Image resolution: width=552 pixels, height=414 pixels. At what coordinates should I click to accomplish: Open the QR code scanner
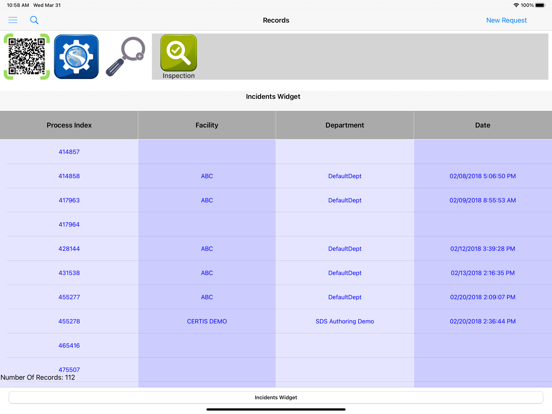click(27, 57)
